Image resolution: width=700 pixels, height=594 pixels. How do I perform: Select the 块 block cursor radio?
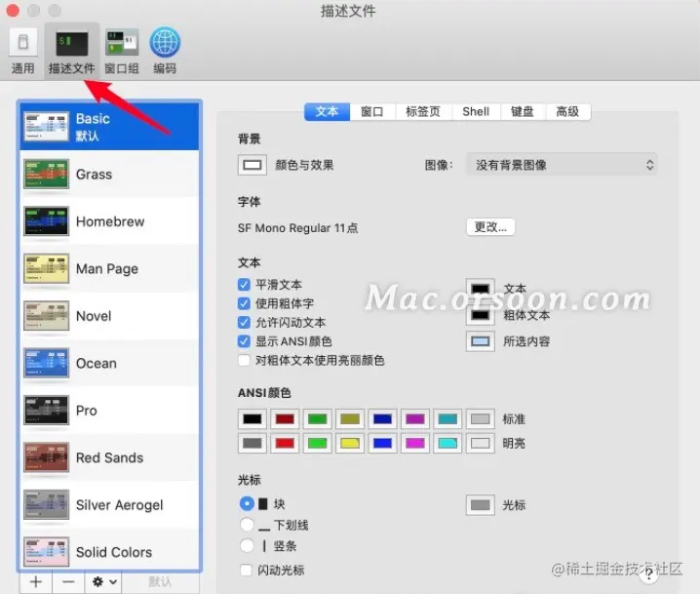click(x=247, y=504)
